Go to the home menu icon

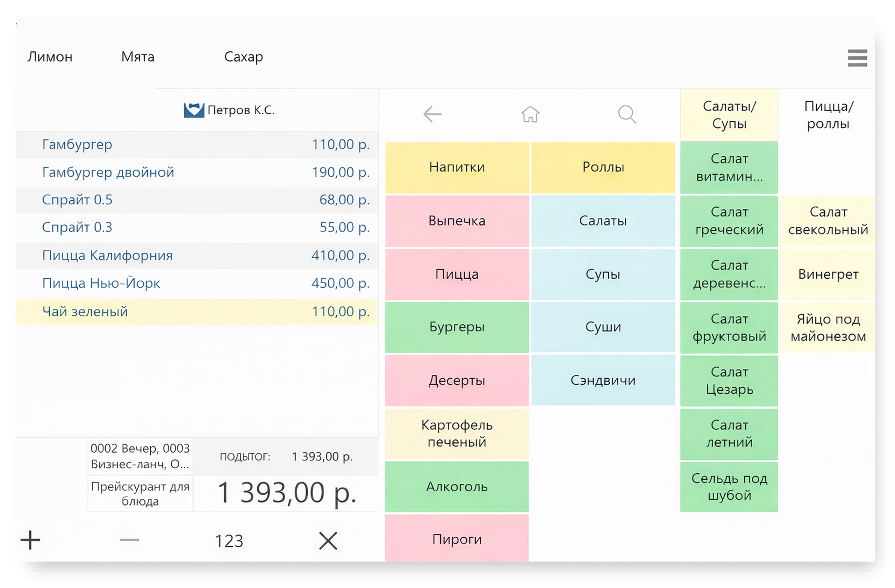pyautogui.click(x=530, y=114)
